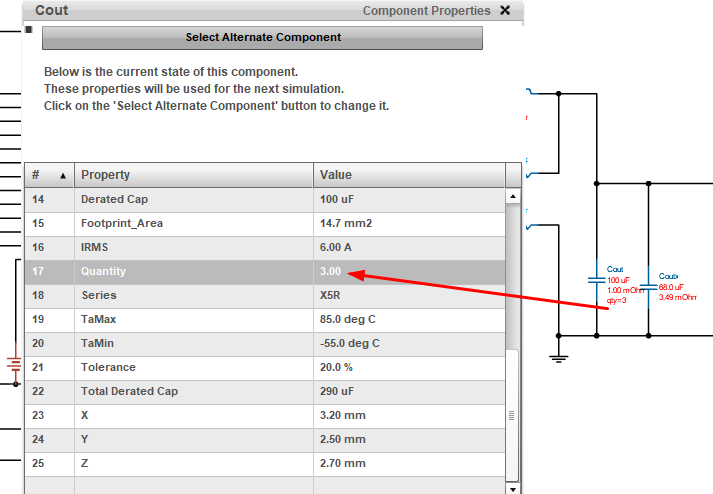Image resolution: width=713 pixels, height=494 pixels.
Task: Select the IRMS property row
Action: click(265, 247)
